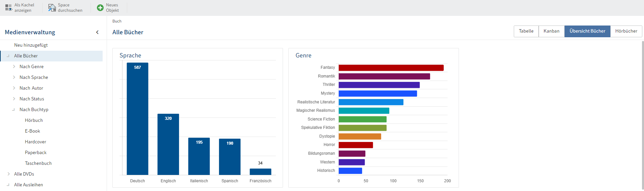Click the Realistische Literatur bar
The width and height of the screenshot is (644, 191).
point(371,102)
